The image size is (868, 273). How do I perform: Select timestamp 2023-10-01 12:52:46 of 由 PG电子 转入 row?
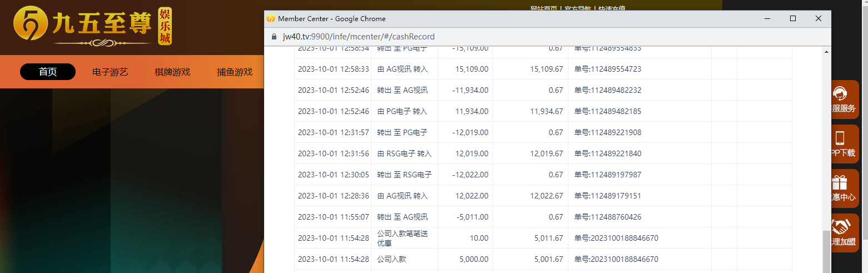(x=334, y=111)
